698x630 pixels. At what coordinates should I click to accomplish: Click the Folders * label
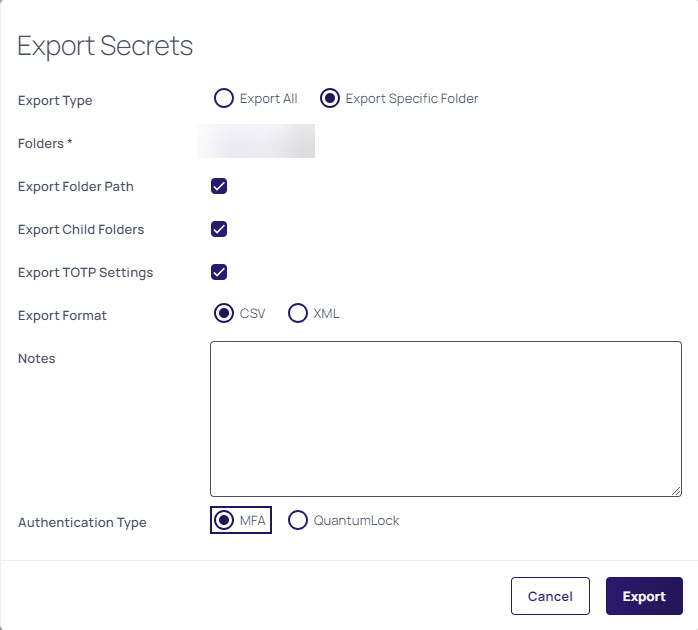(45, 143)
